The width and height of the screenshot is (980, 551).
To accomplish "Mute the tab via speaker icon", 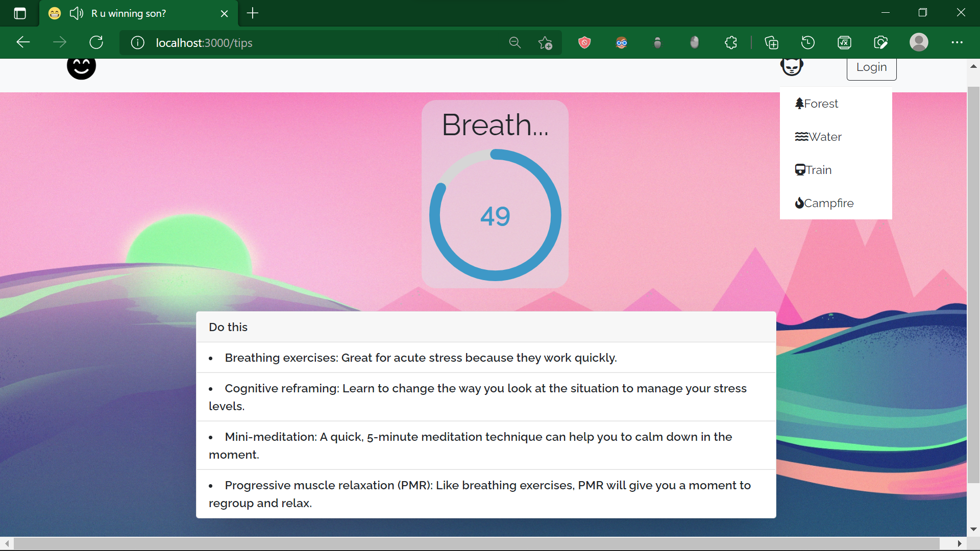I will [x=76, y=13].
